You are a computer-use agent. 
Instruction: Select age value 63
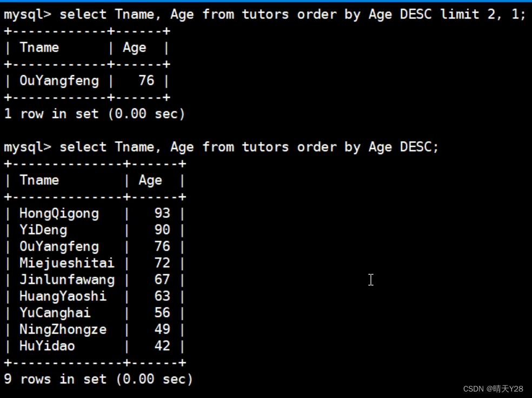162,296
